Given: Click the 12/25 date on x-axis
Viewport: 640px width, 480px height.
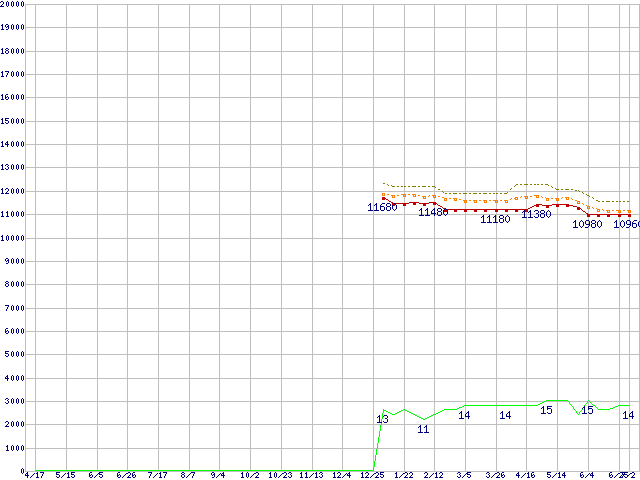Looking at the screenshot, I should [372, 475].
